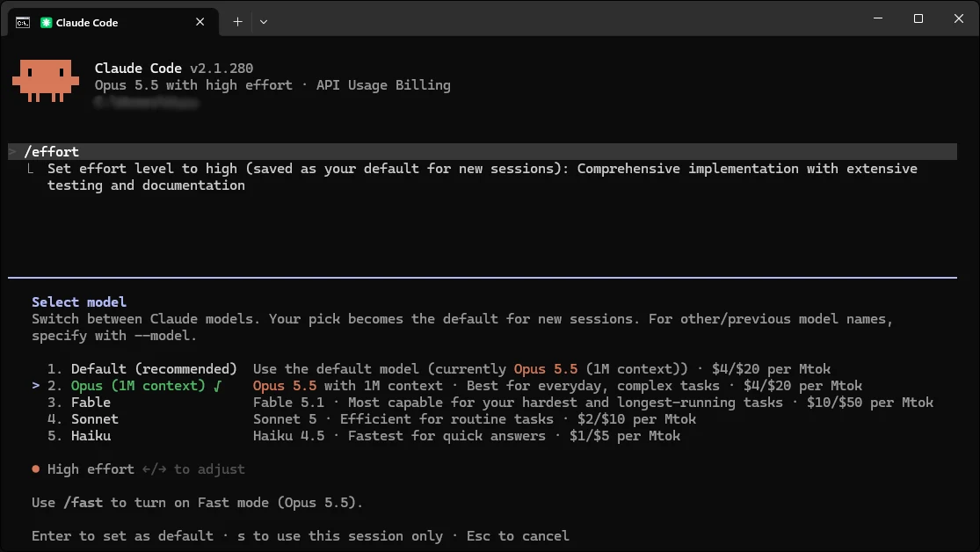Click the '$10/$50 per Mtok' price text
Viewport: 980px width, 552px height.
point(870,403)
